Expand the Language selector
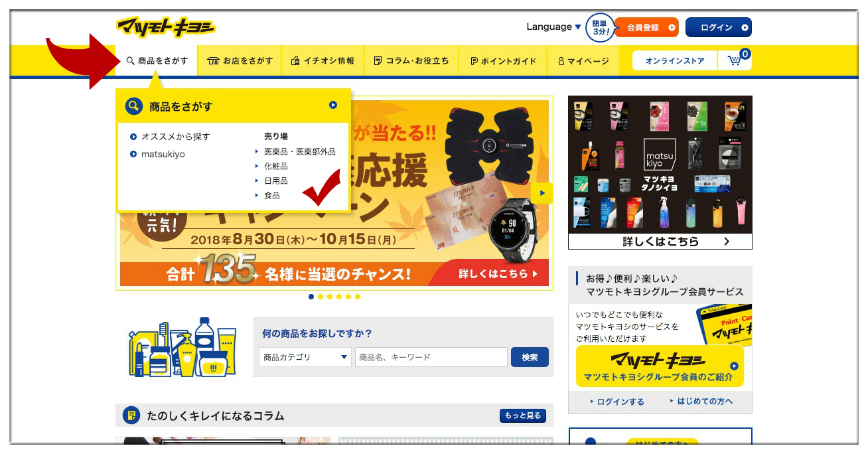 [553, 27]
